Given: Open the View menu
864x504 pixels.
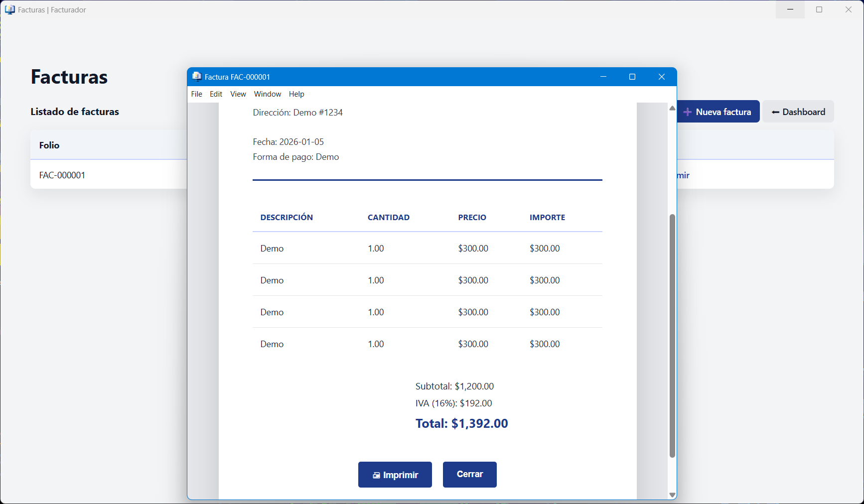Looking at the screenshot, I should [238, 94].
